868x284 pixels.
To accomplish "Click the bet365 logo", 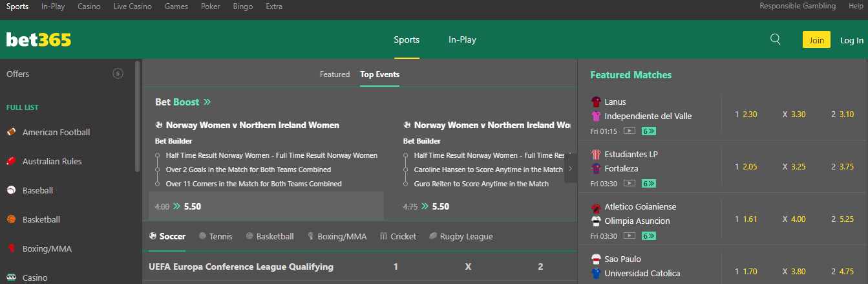I will coord(39,39).
